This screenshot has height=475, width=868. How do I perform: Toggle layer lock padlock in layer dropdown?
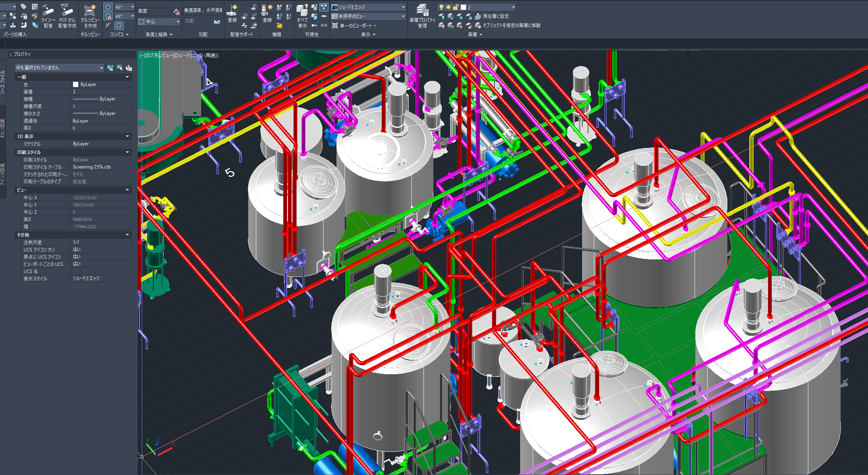[x=455, y=7]
